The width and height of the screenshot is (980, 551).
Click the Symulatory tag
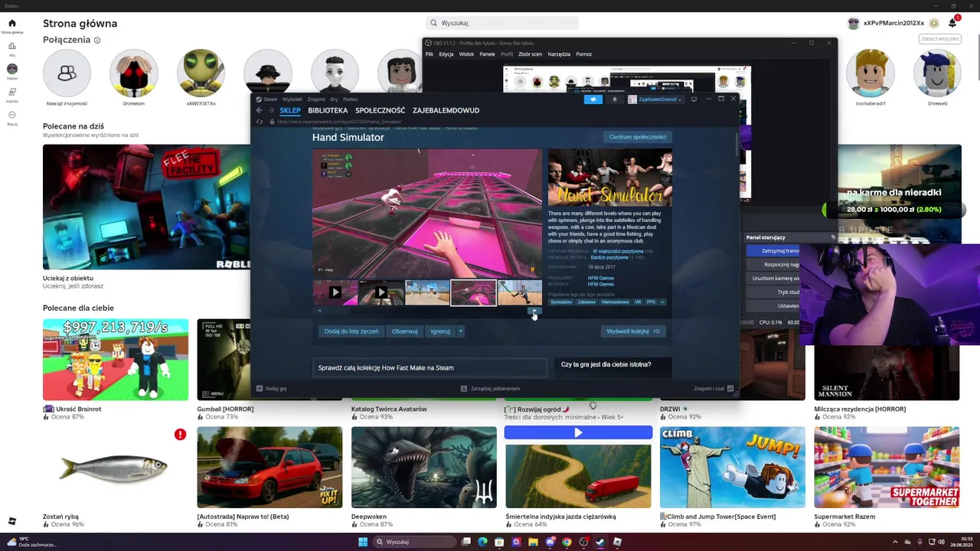(x=561, y=302)
